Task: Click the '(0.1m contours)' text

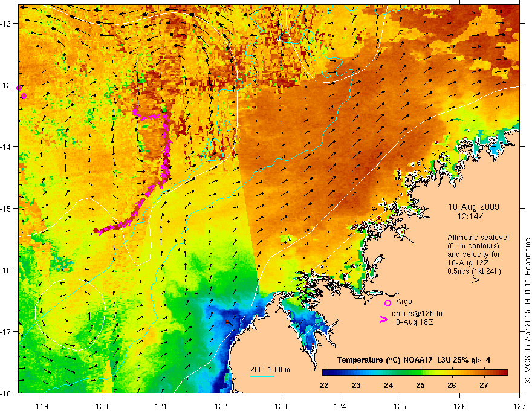Action: [x=473, y=246]
